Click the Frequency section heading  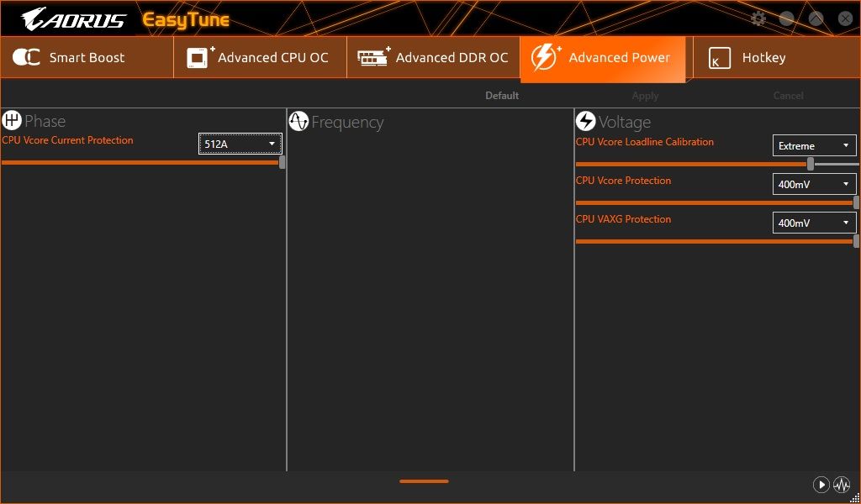(347, 122)
